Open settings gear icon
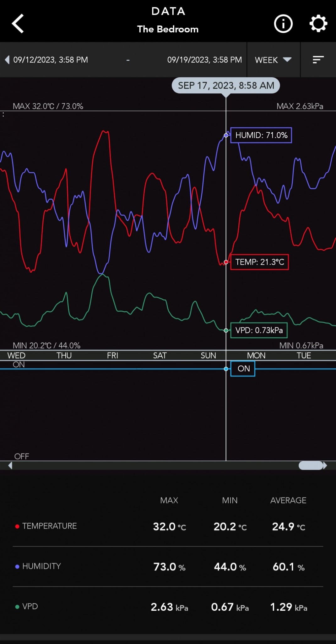 click(x=318, y=24)
